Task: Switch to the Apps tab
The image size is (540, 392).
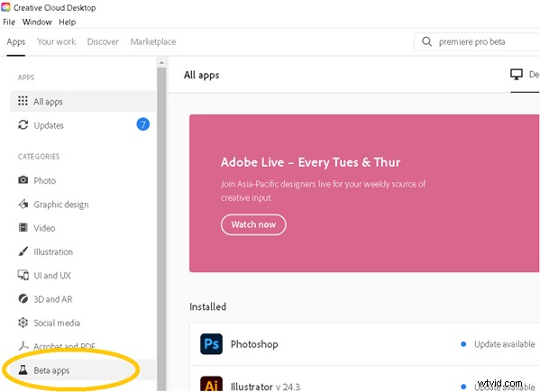Action: 16,41
